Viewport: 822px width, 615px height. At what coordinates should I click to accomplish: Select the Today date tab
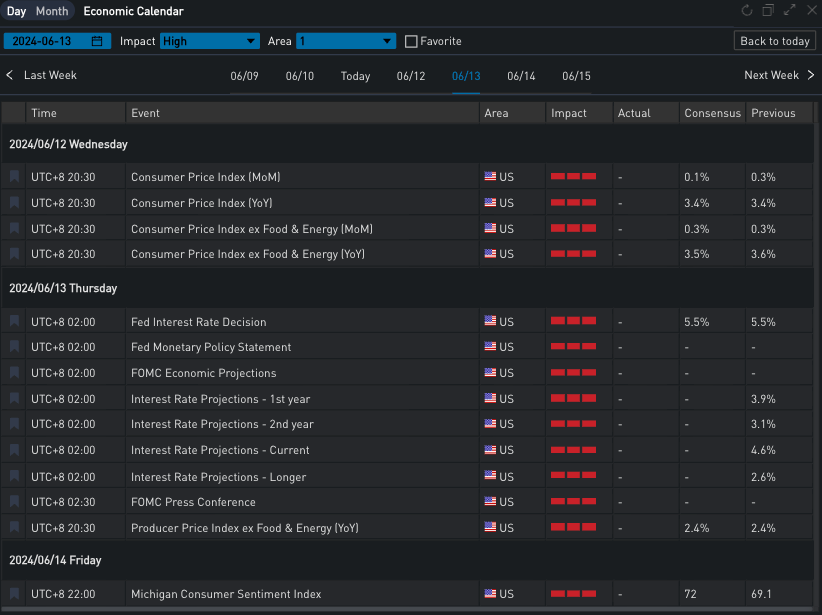(x=355, y=76)
